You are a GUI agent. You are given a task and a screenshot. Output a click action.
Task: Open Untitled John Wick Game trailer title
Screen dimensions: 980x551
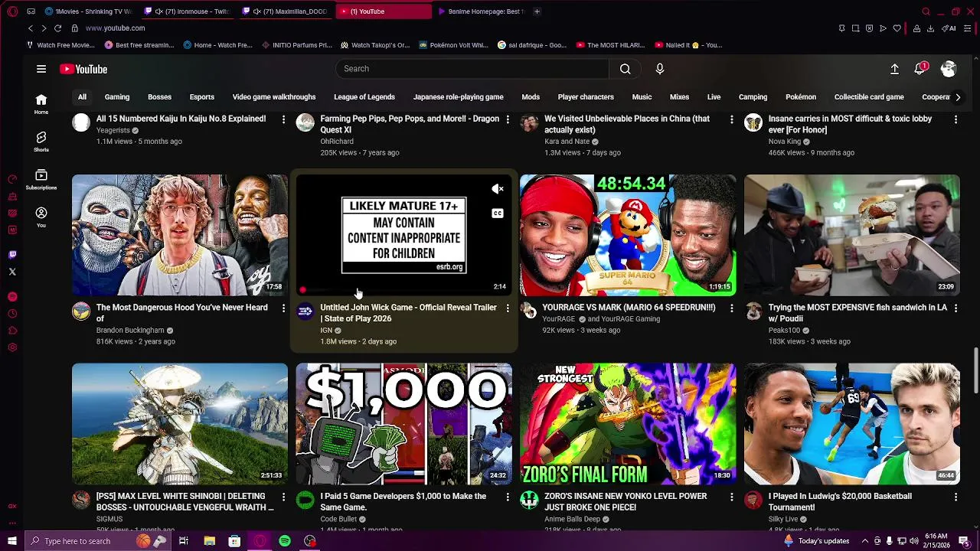(x=408, y=313)
